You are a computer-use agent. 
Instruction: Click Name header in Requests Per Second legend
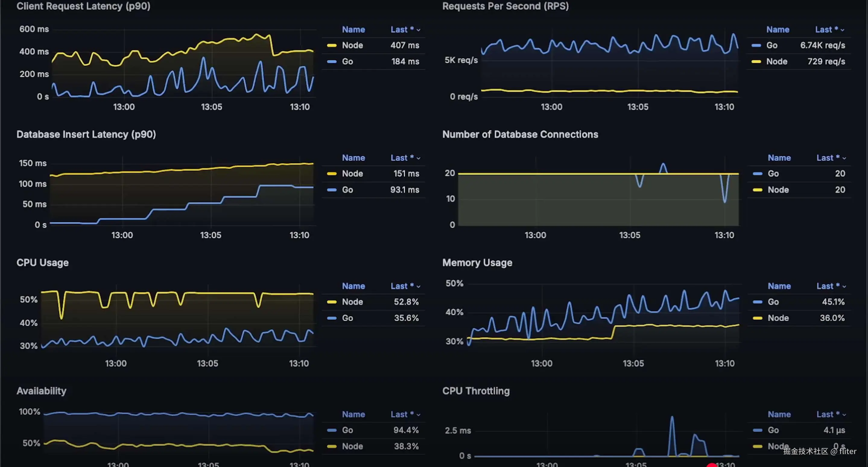778,30
